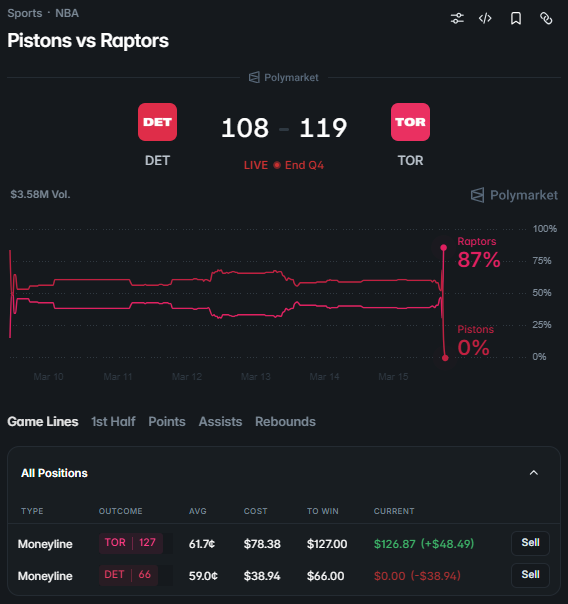The height and width of the screenshot is (604, 568).
Task: Click the $0.00 (-$38.94) current value
Action: 417,576
